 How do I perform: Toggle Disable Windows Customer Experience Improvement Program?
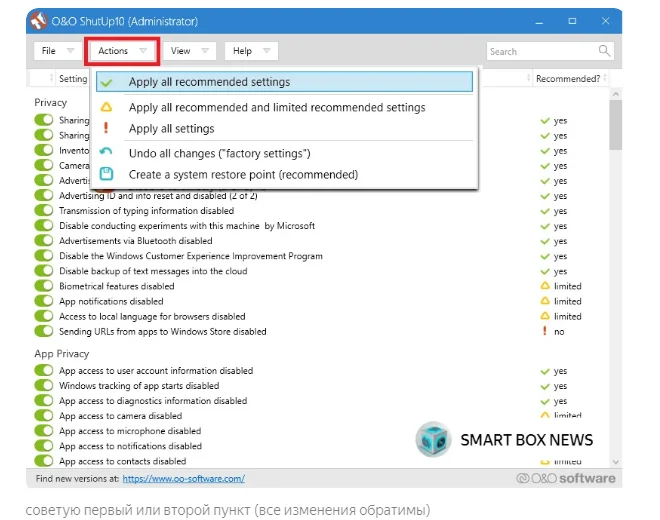pos(44,256)
